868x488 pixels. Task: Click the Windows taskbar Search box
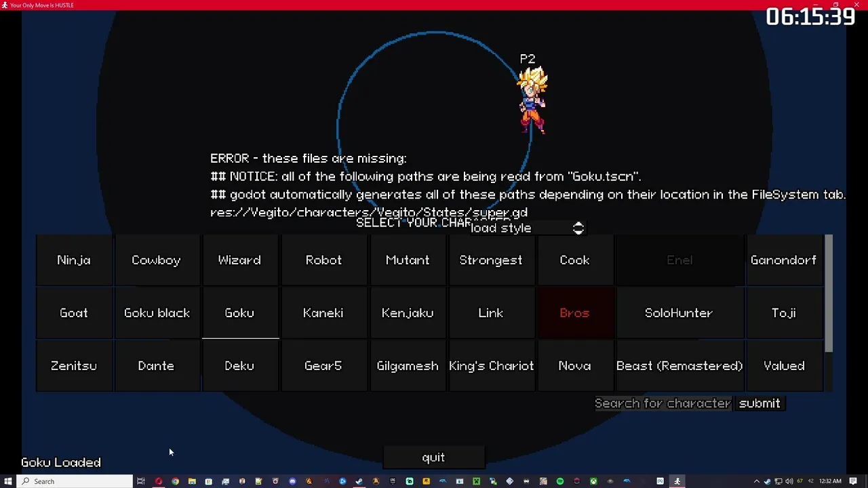[x=75, y=481]
